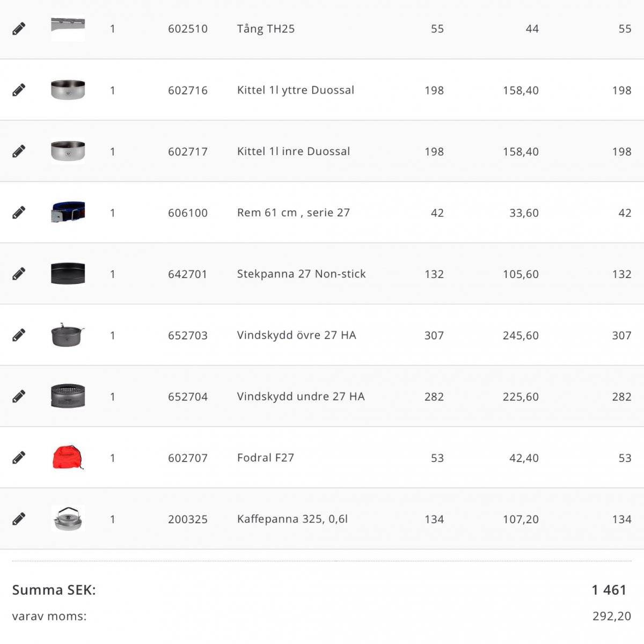This screenshot has height=644, width=644.
Task: Edit the Fodral F27 row
Action: (19, 458)
